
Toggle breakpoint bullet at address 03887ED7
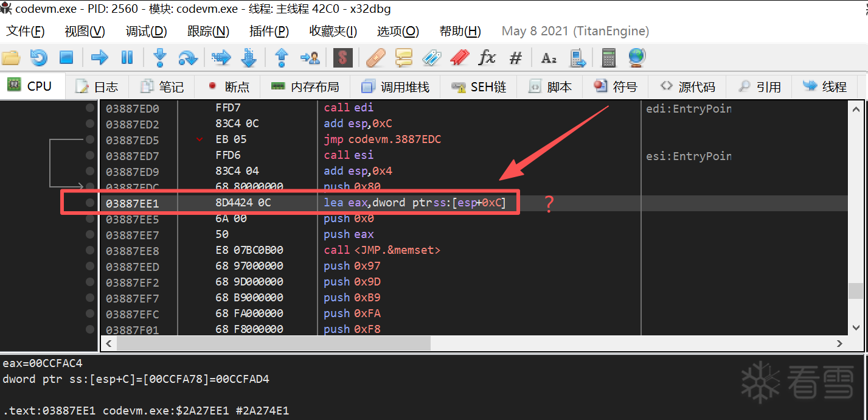[x=90, y=155]
